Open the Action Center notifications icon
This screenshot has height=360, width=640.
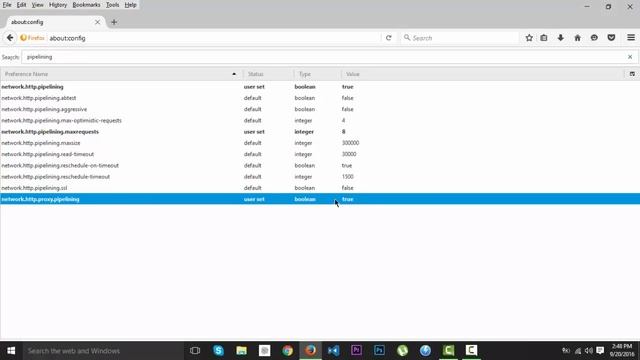pyautogui.click(x=600, y=351)
